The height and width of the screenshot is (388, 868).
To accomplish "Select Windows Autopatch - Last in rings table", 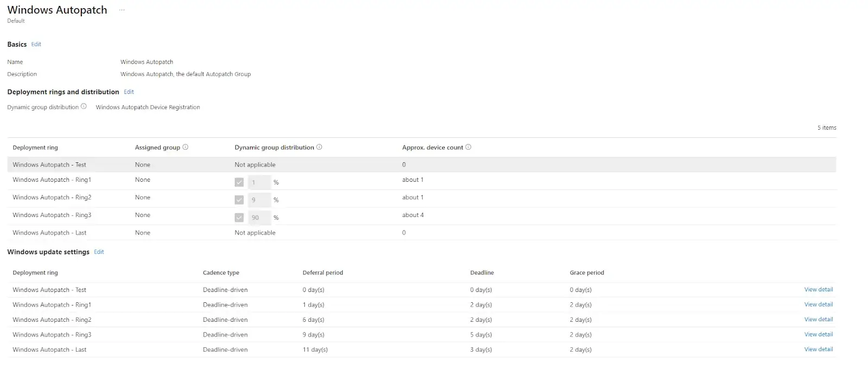I will coord(422,233).
